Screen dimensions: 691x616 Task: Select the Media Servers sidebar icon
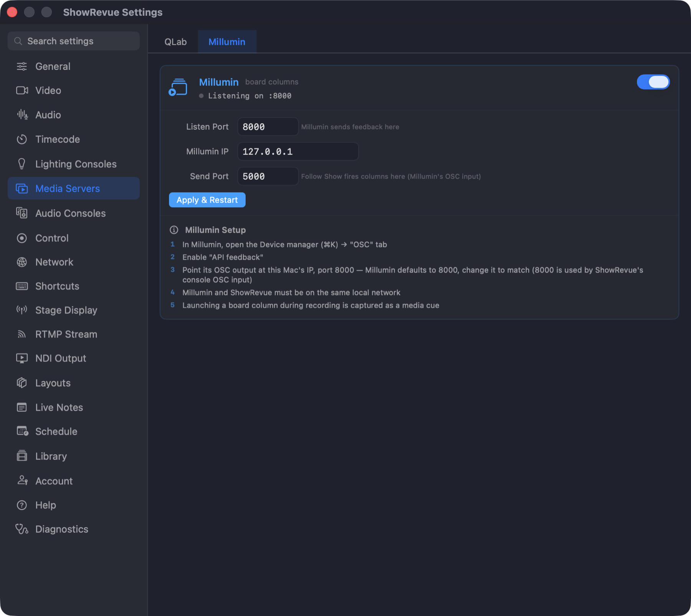(22, 189)
